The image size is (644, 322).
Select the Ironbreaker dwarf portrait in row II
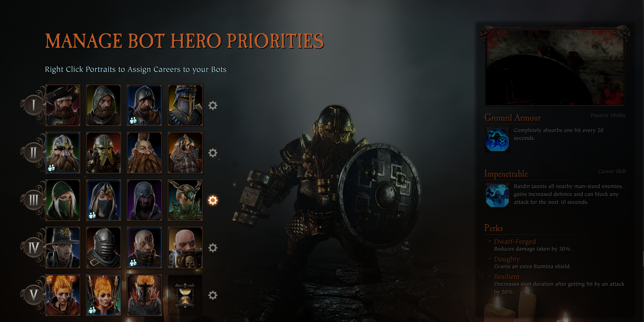coord(104,153)
